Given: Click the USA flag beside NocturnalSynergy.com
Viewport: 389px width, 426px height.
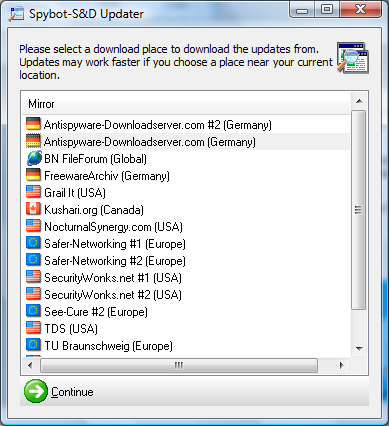Looking at the screenshot, I should coord(33,226).
